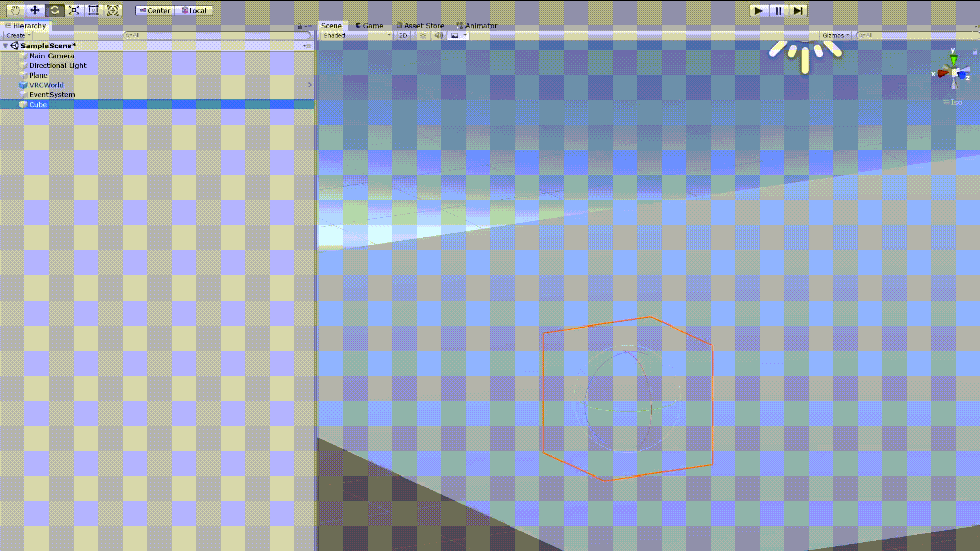Select the Move tool
Viewport: 980px width, 551px height.
35,10
